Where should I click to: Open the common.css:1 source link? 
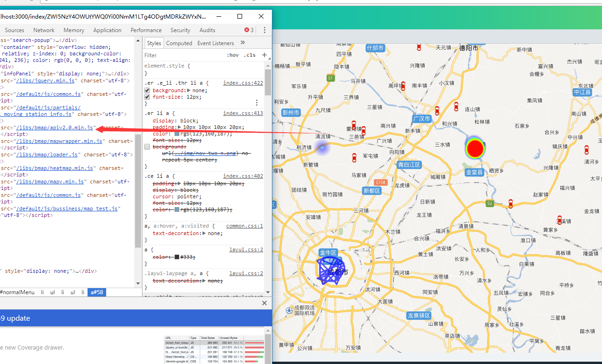coord(244,226)
